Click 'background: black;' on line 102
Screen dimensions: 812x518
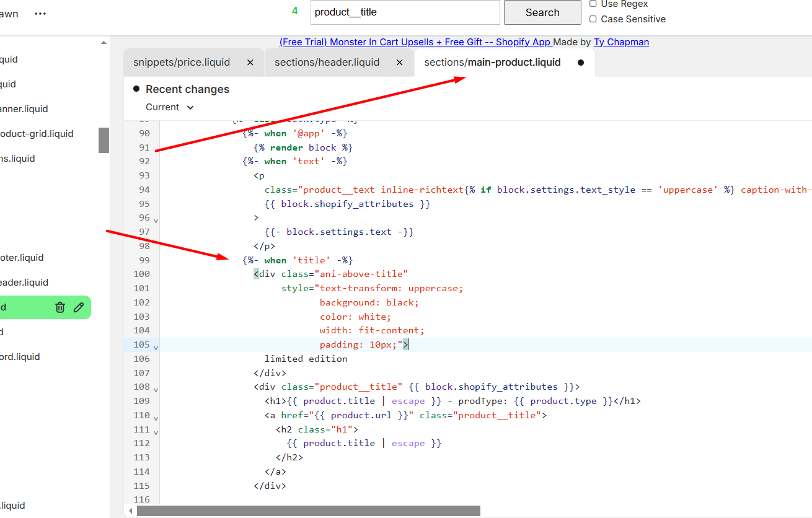[369, 302]
